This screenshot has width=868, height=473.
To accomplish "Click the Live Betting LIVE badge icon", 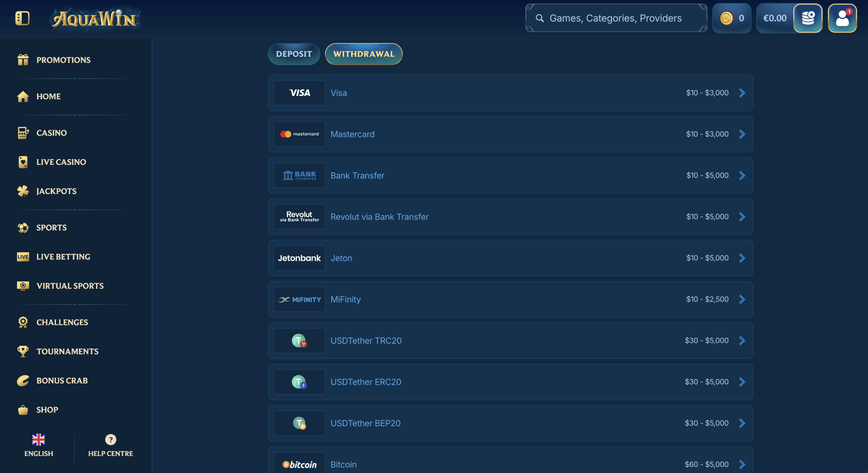I will pos(23,257).
